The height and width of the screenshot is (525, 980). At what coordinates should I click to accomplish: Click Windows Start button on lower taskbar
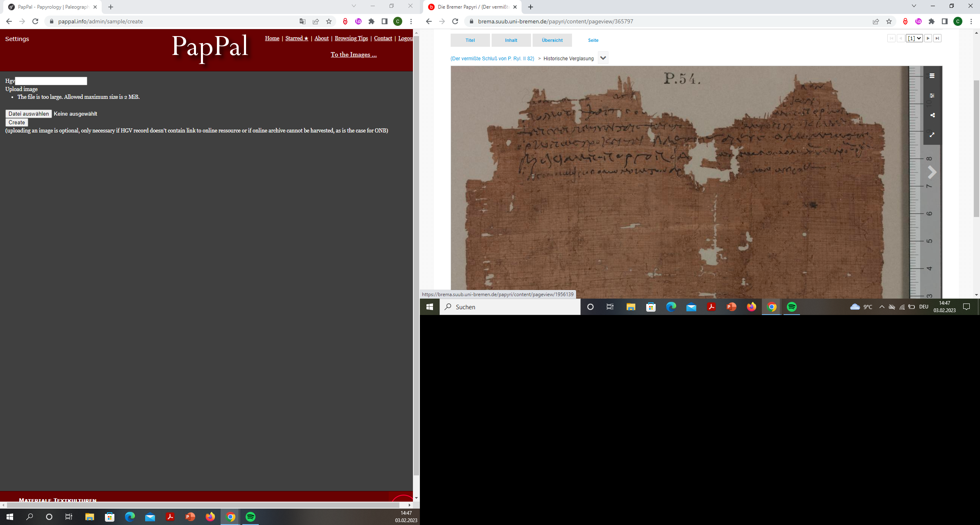click(x=10, y=517)
